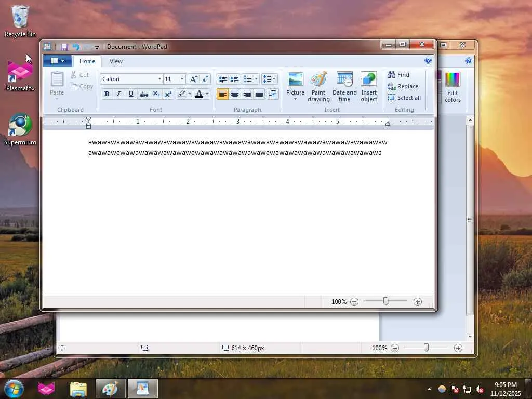This screenshot has width=532, height=399.
Task: Zoom out in WordPad status bar
Action: (354, 302)
